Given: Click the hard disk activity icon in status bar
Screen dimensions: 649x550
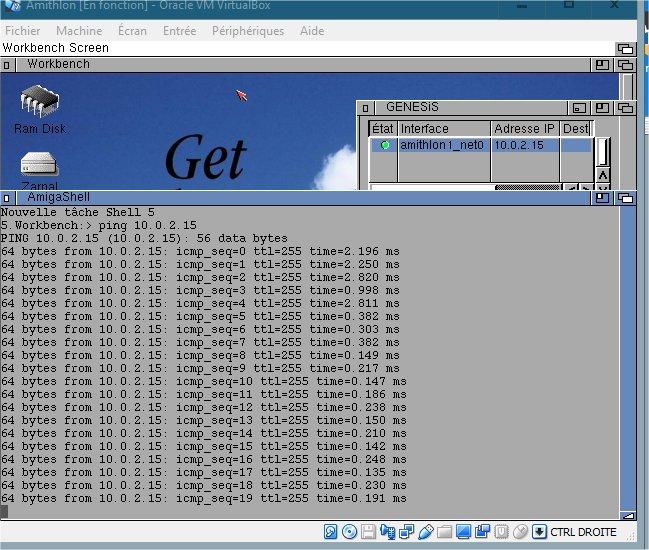Looking at the screenshot, I should (x=330, y=532).
